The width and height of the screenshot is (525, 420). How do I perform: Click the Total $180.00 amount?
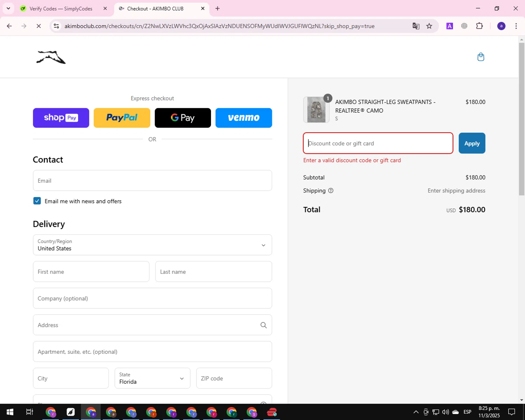472,210
